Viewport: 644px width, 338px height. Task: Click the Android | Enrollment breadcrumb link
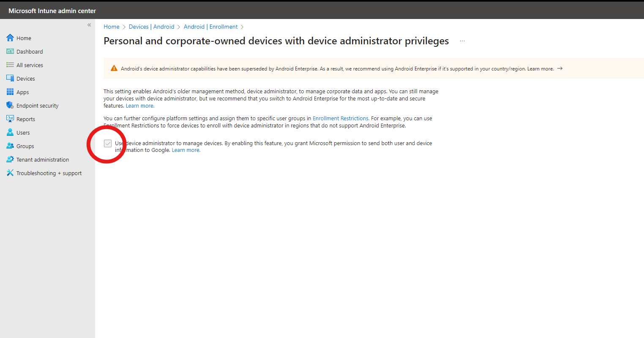[210, 27]
